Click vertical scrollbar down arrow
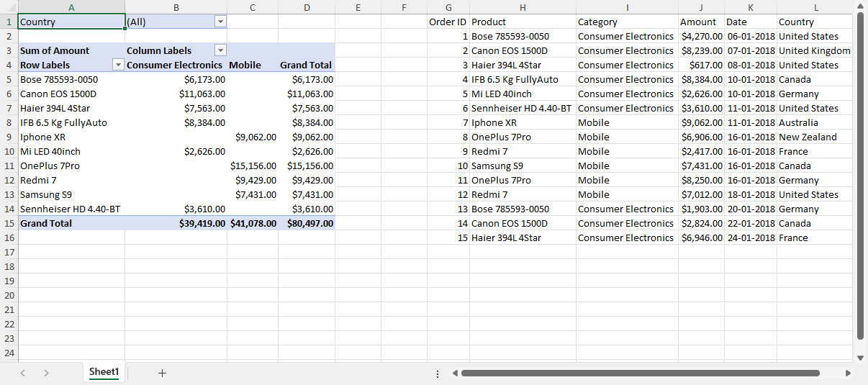The width and height of the screenshot is (868, 385). click(x=860, y=357)
